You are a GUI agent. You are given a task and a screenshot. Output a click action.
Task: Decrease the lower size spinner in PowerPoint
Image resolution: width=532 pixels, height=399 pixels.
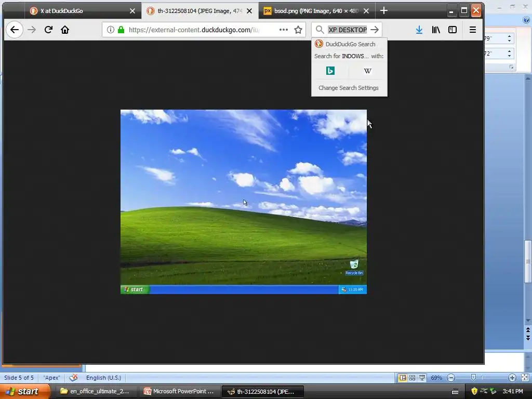pos(509,56)
